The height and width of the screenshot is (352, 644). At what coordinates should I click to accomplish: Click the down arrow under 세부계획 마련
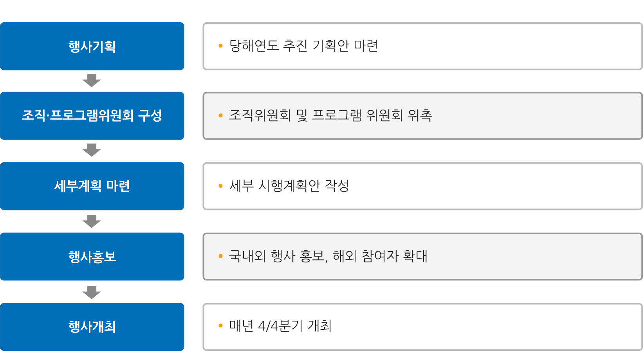[92, 221]
